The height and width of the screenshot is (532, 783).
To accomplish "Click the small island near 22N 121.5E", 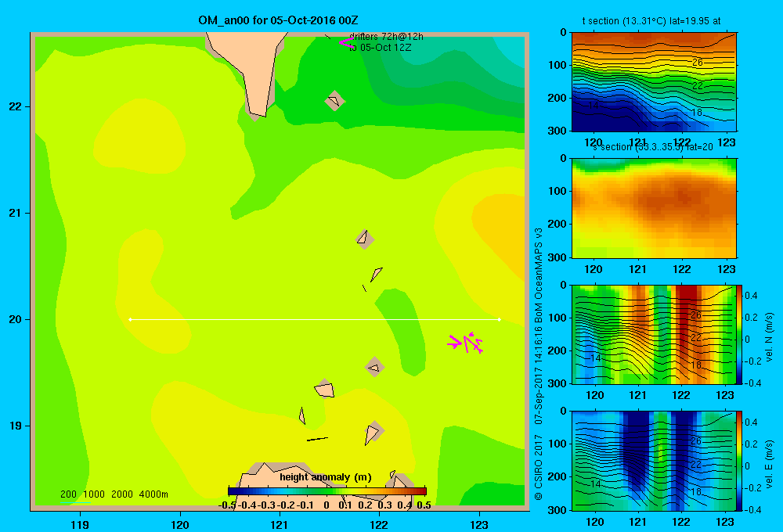I will (334, 100).
